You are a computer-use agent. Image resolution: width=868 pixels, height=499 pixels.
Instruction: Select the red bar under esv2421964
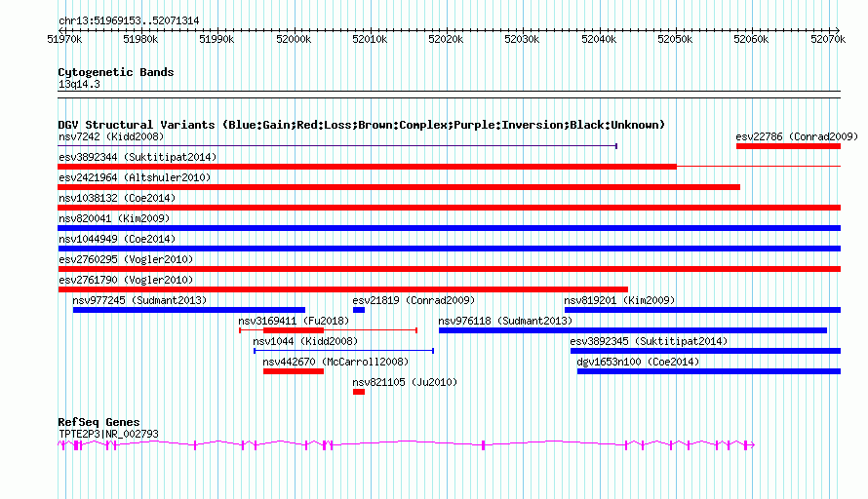pyautogui.click(x=399, y=187)
